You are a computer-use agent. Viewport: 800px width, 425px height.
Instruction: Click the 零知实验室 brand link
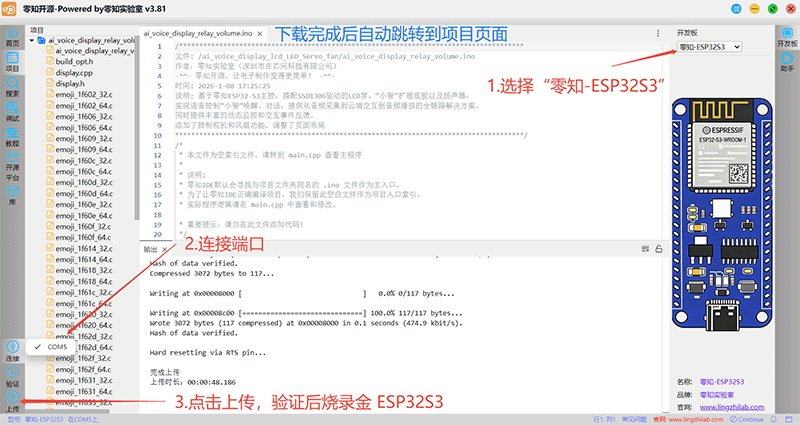point(716,394)
